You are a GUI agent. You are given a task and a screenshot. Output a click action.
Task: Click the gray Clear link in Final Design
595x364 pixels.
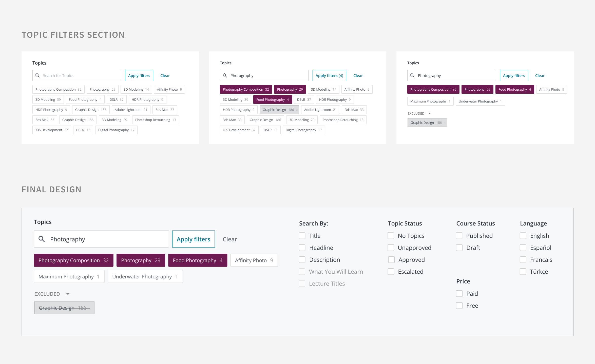(230, 239)
